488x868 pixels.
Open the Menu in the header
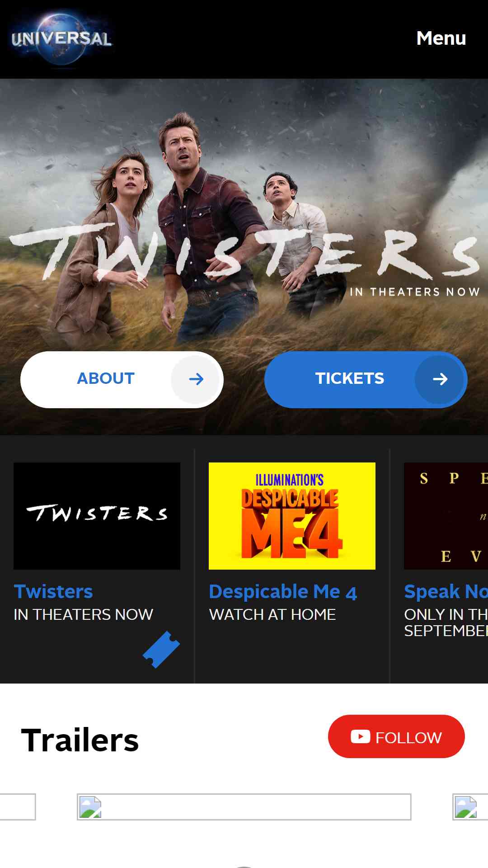[x=441, y=38]
